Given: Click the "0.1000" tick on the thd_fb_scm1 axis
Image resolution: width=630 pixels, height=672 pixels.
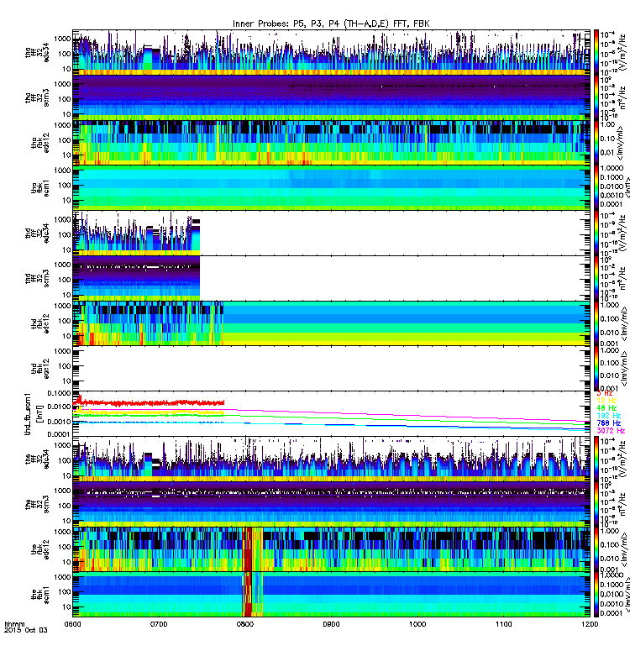Looking at the screenshot, I should pos(59,393).
